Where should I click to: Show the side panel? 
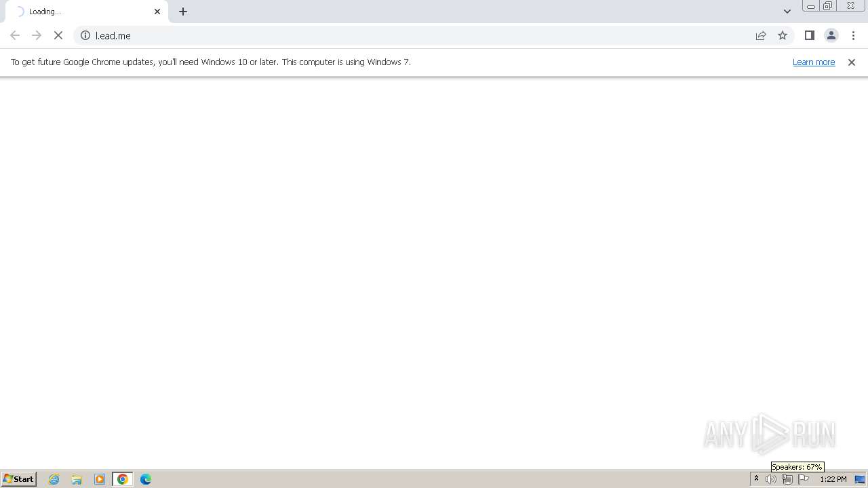pyautogui.click(x=809, y=35)
